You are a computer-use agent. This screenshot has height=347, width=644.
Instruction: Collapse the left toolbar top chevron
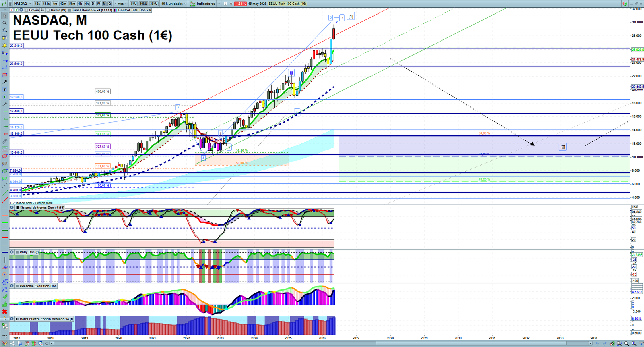4,10
